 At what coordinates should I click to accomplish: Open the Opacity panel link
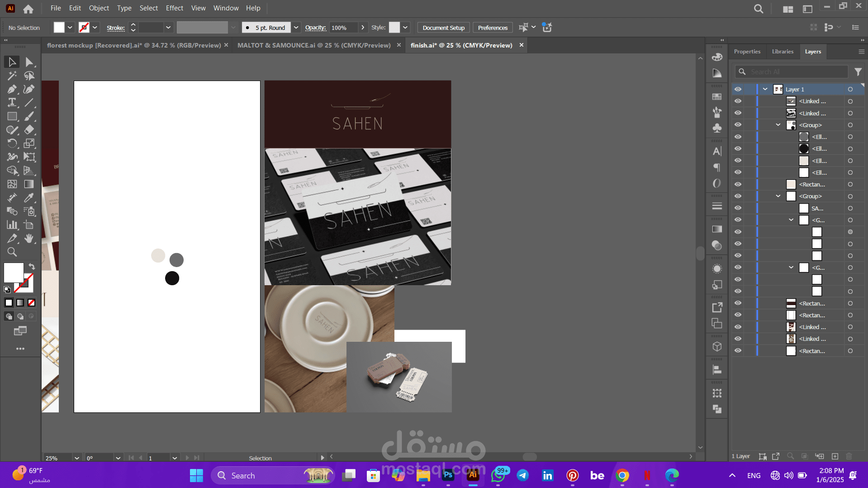click(x=315, y=28)
